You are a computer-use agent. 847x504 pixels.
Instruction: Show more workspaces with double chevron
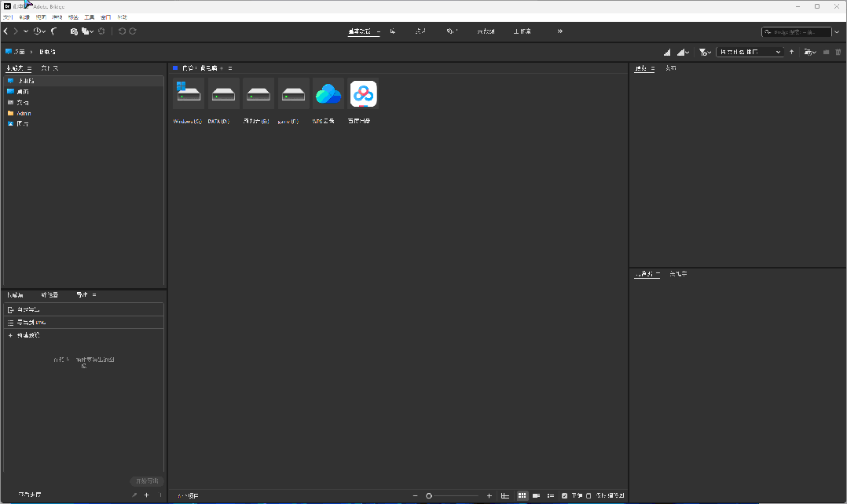[560, 31]
